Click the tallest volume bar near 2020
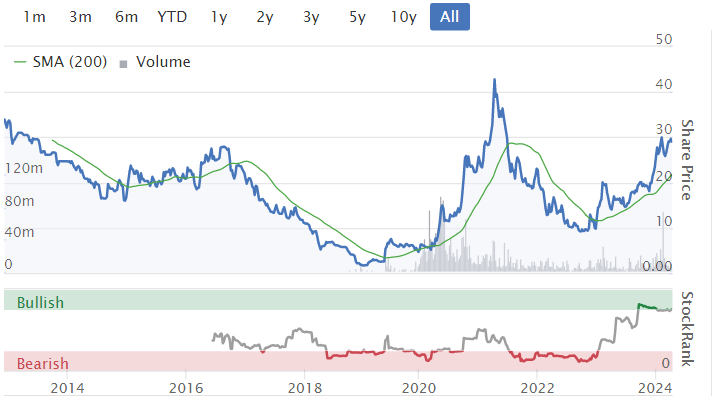Viewport: 712px width, 396px height. pyautogui.click(x=440, y=234)
